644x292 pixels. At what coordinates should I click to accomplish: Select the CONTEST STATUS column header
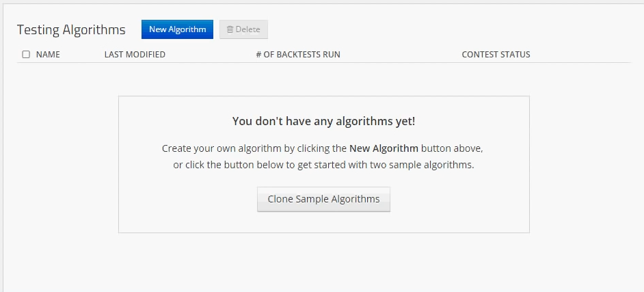coord(496,55)
